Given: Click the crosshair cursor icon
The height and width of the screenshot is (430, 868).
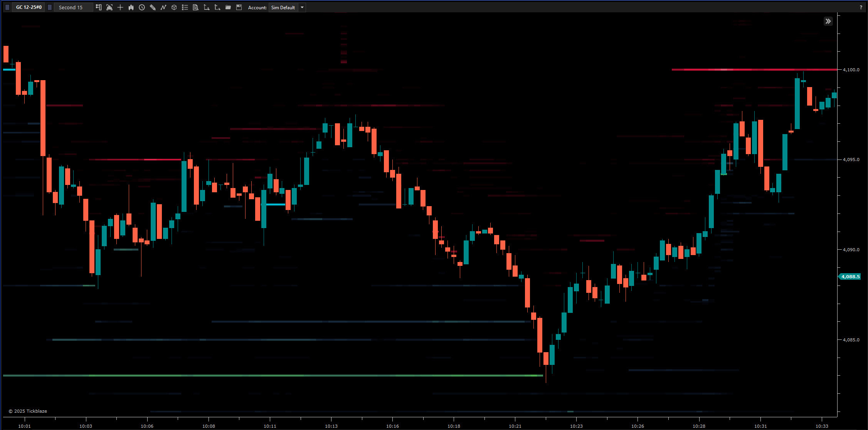Looking at the screenshot, I should 120,7.
